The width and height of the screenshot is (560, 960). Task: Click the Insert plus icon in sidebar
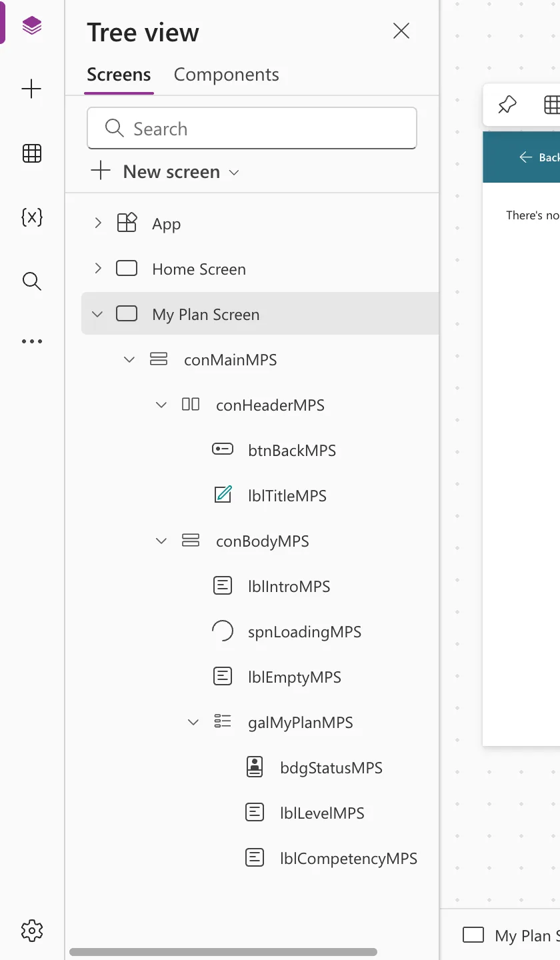31,89
